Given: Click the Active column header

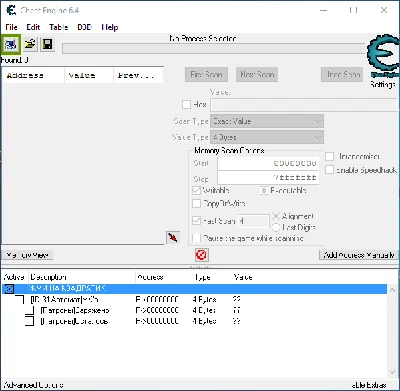Looking at the screenshot, I should coord(14,277).
